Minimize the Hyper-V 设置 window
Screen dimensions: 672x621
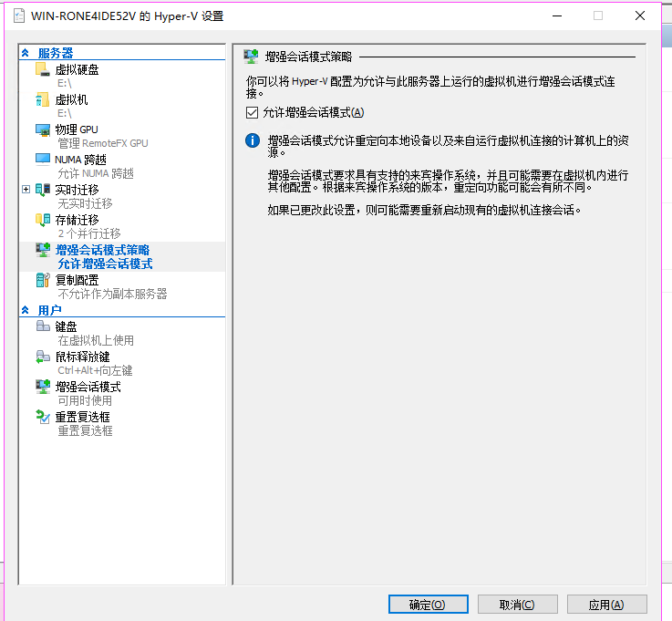tap(557, 16)
